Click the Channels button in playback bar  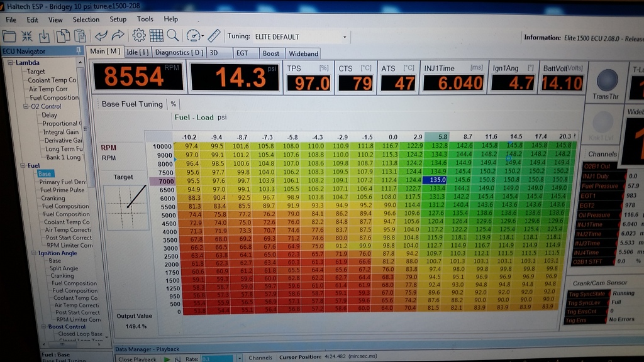(260, 358)
